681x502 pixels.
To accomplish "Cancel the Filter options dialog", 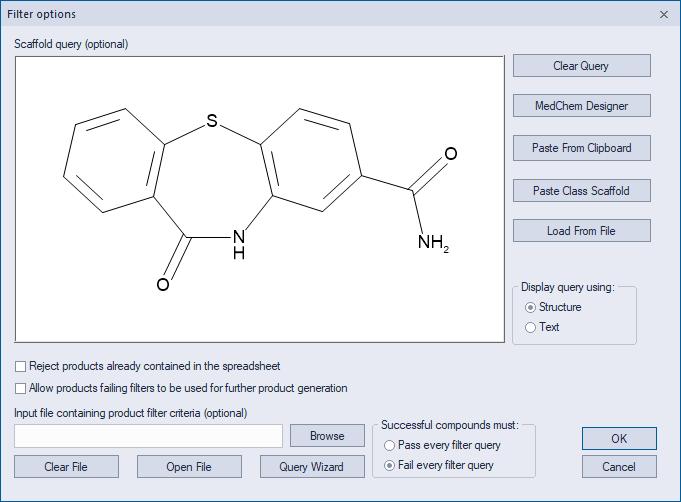I will click(619, 467).
